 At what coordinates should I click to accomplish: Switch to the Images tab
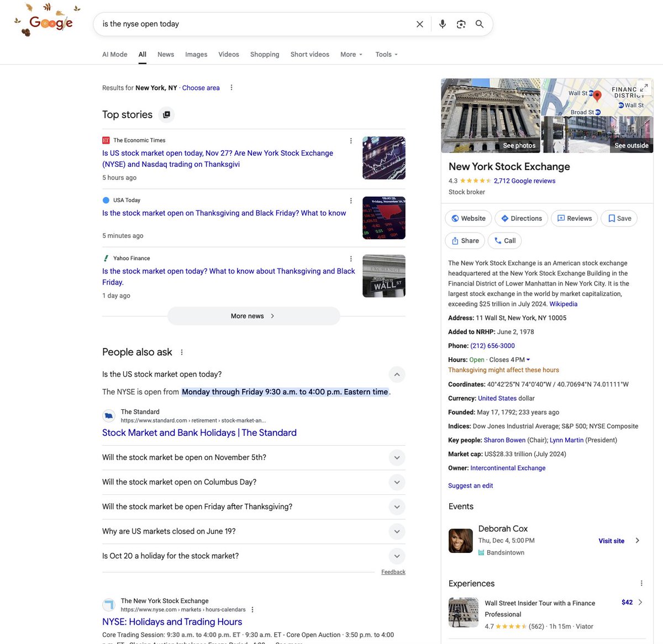click(196, 54)
